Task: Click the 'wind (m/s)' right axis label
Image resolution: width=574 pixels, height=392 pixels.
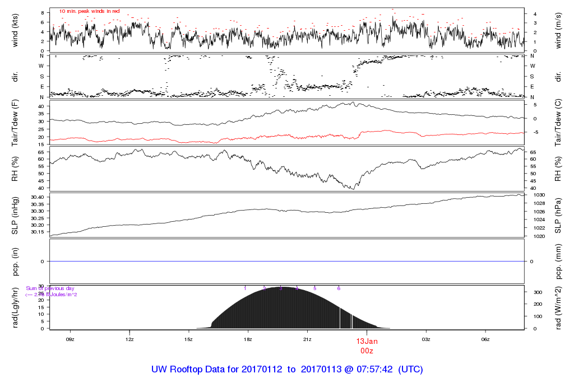Action: pyautogui.click(x=558, y=29)
